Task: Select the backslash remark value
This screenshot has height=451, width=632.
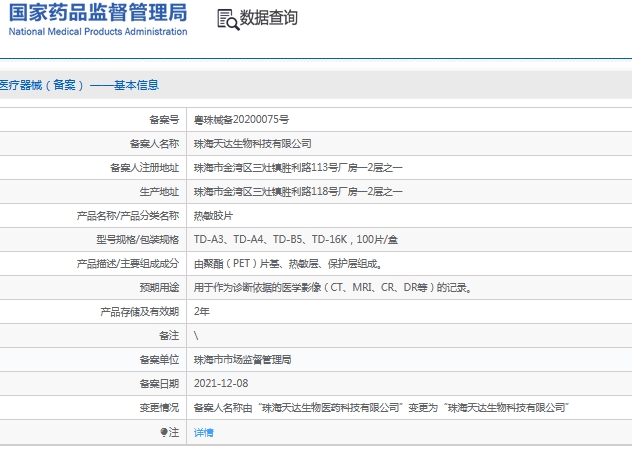Action: pos(196,335)
